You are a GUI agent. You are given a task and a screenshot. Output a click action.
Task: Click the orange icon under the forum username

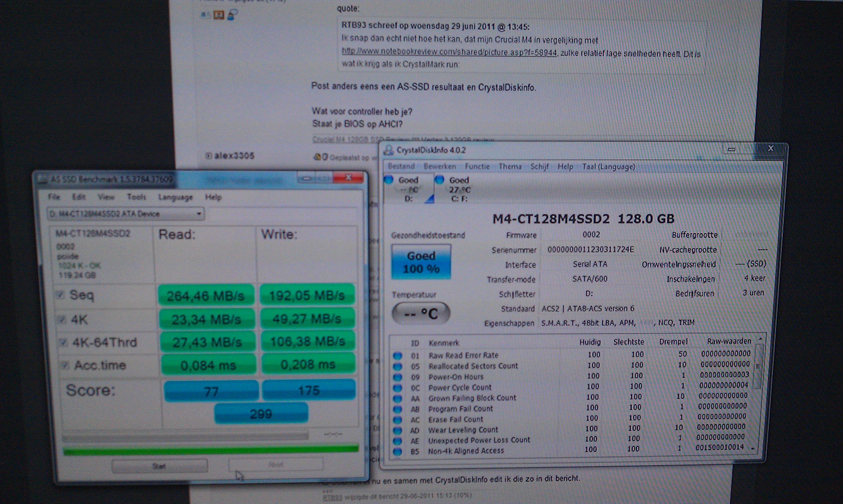tap(219, 15)
